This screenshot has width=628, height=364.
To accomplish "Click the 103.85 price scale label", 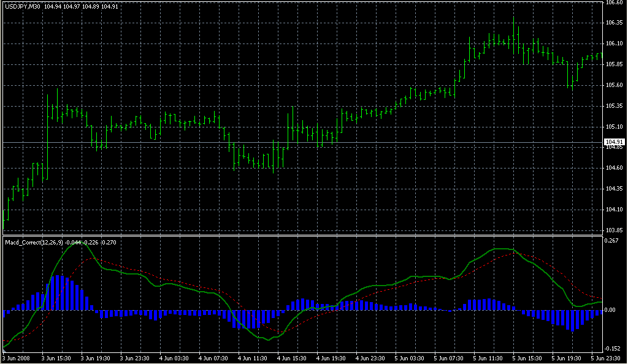I will click(x=613, y=230).
